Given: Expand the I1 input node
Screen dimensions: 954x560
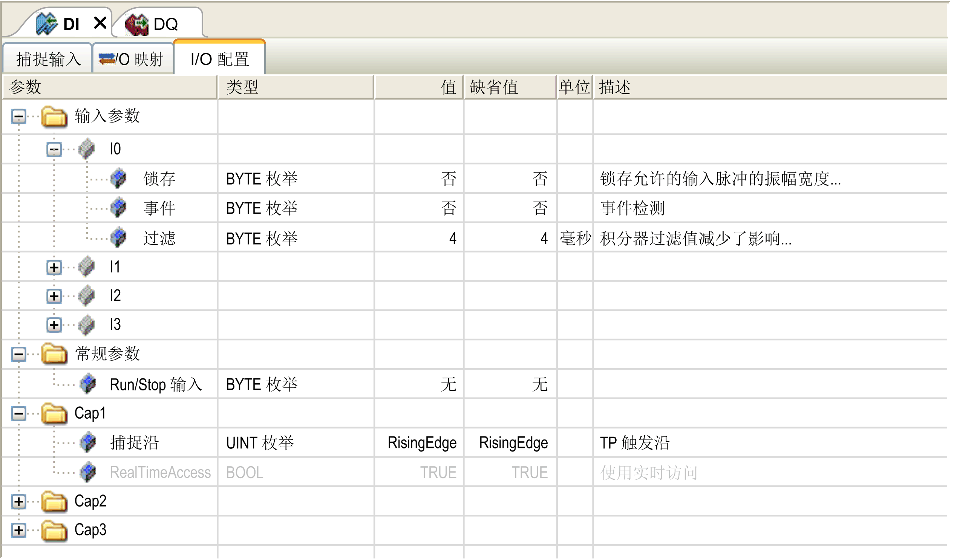Looking at the screenshot, I should pos(54,268).
